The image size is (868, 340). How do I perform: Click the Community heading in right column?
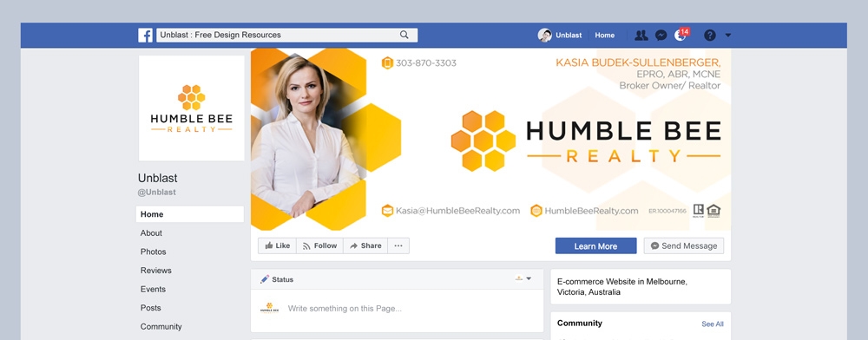tap(580, 324)
